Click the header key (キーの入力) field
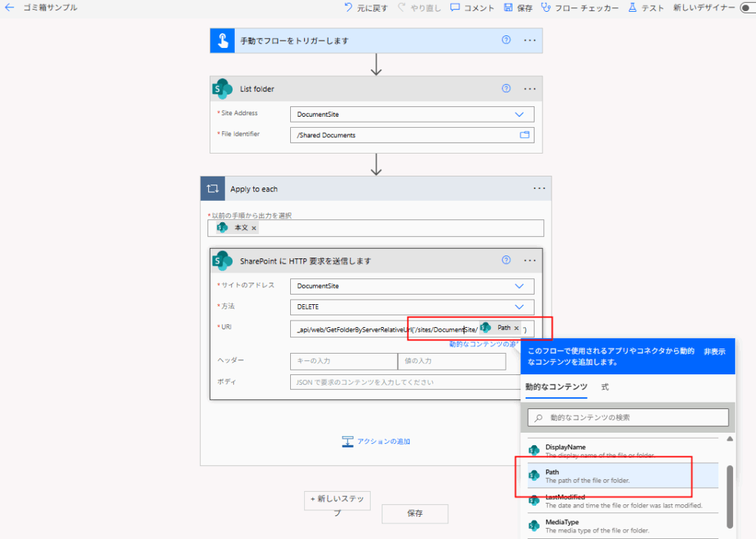The height and width of the screenshot is (539, 756). 344,361
